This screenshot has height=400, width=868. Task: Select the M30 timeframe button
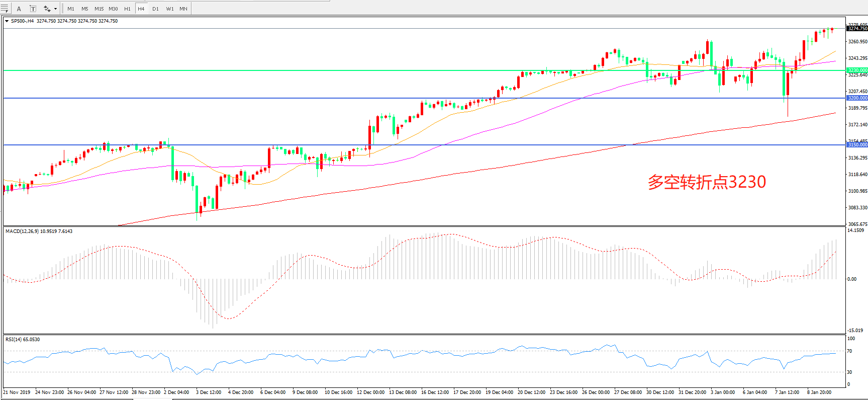click(x=113, y=9)
